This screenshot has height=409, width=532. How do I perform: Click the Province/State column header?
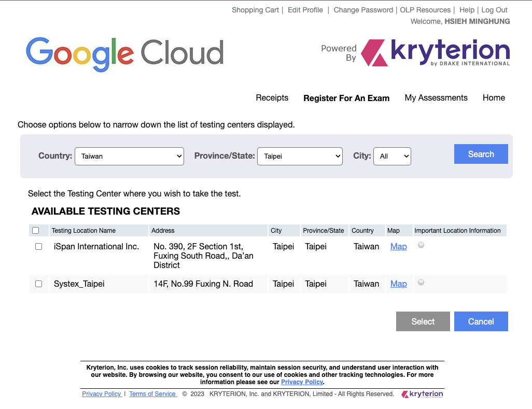tap(325, 231)
